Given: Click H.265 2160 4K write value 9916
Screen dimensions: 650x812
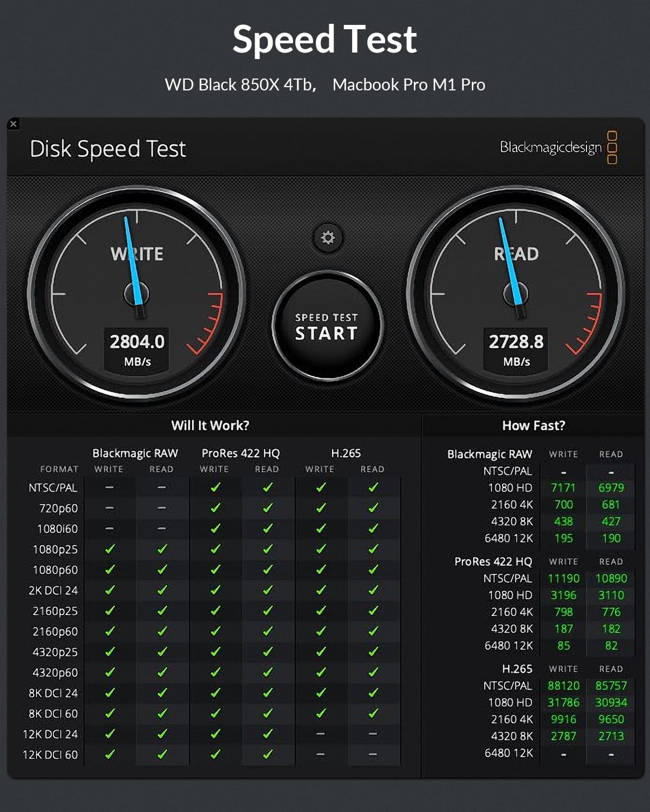Looking at the screenshot, I should tap(563, 719).
